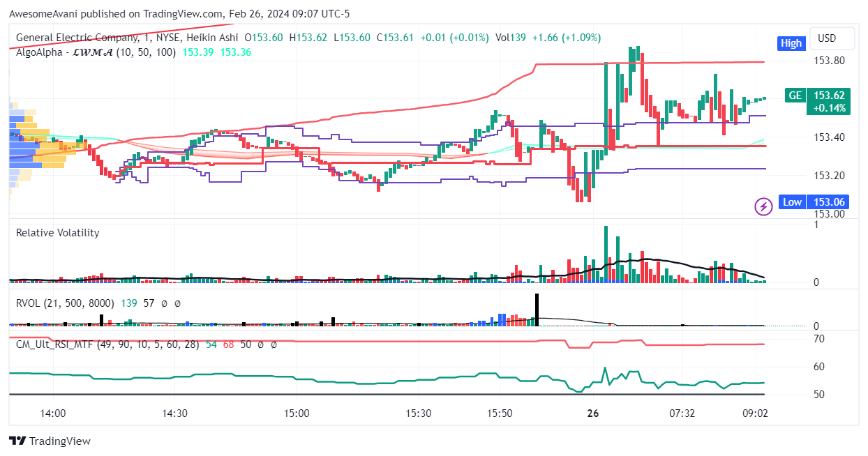Click the 153.80 price axis label
The height and width of the screenshot is (456, 868).
829,61
